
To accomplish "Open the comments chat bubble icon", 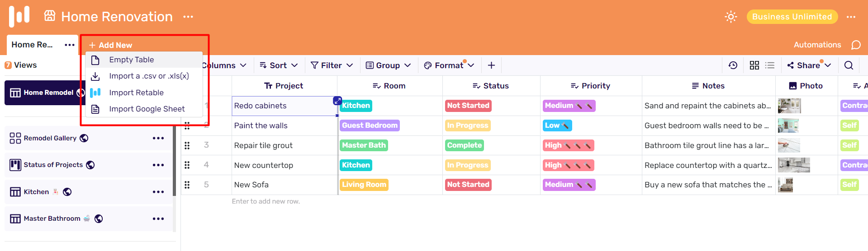I will (x=856, y=45).
